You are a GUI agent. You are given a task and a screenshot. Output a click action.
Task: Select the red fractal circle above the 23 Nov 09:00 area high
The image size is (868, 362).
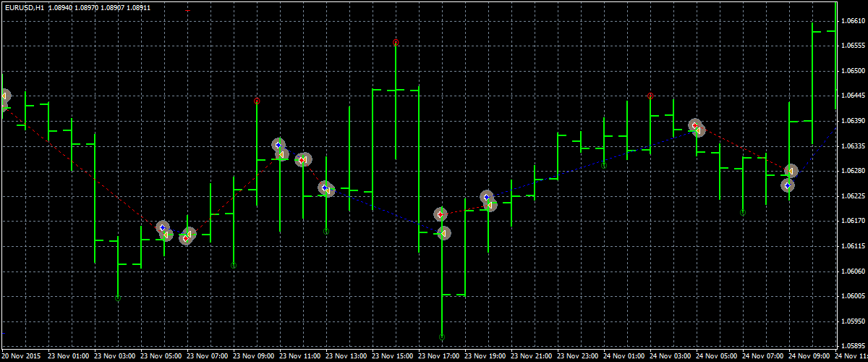[257, 101]
